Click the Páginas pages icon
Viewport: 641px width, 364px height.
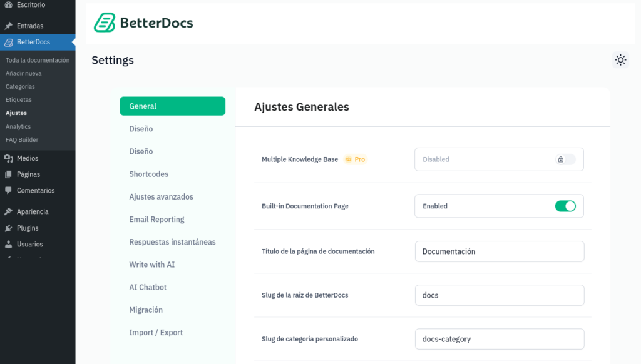pos(9,174)
